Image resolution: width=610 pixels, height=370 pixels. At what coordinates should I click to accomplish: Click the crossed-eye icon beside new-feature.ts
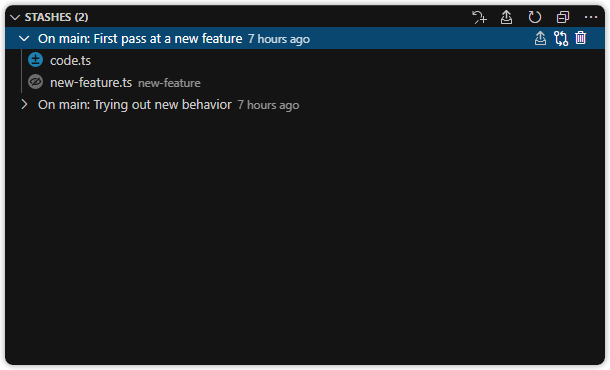pyautogui.click(x=35, y=82)
